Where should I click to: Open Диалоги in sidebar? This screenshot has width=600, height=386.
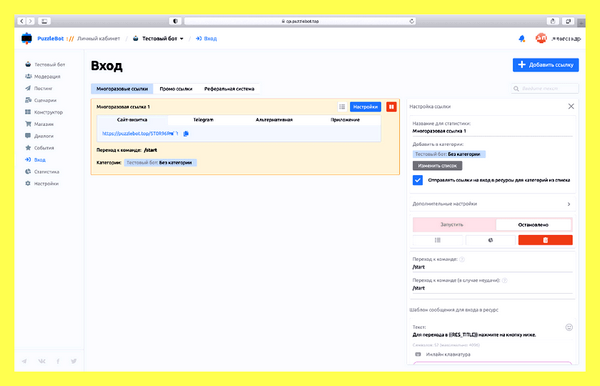(39, 136)
